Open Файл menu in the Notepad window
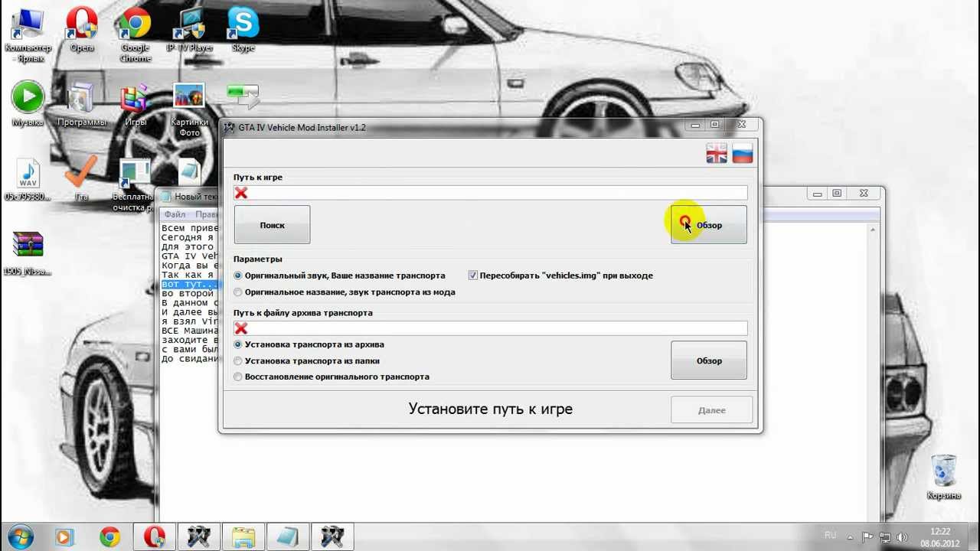The image size is (980, 551). (x=175, y=214)
